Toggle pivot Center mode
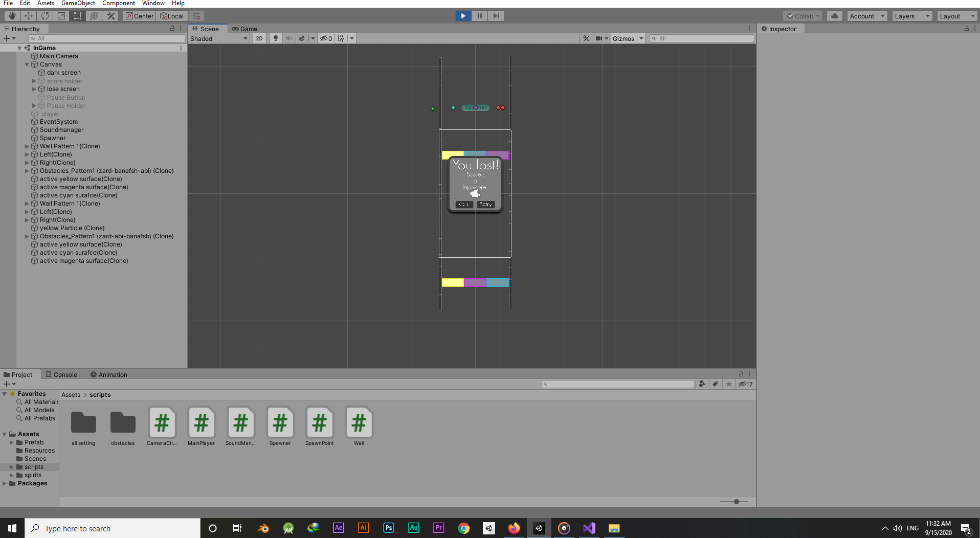 pyautogui.click(x=139, y=16)
